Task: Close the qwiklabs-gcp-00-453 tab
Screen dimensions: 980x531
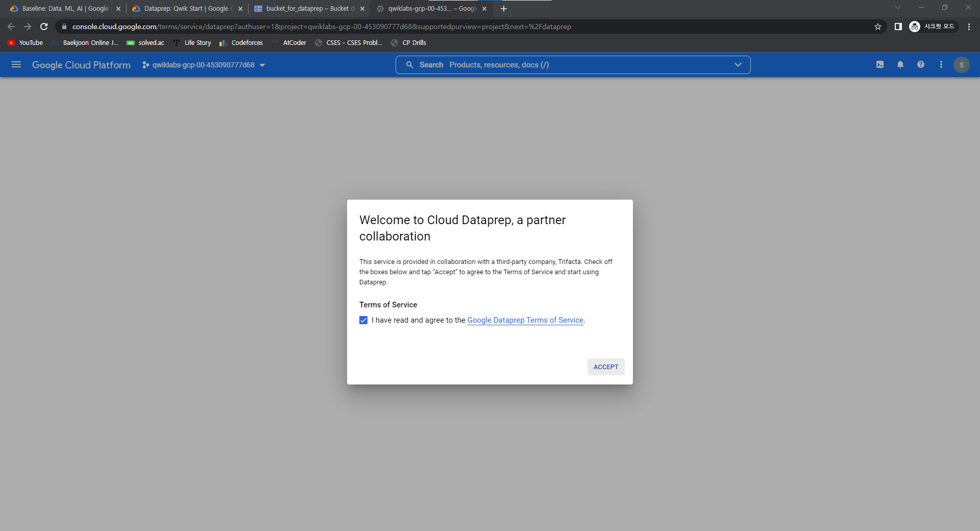Action: pyautogui.click(x=484, y=9)
